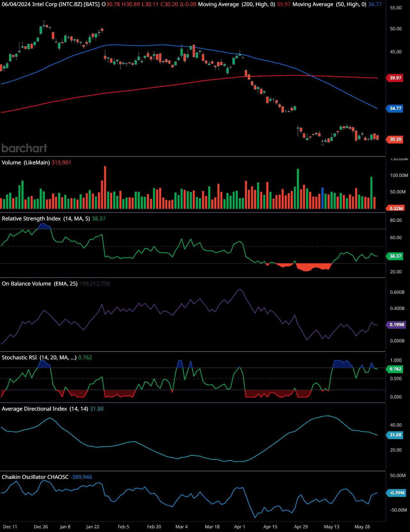Click the purple 0.199B On Balance Volume tag
This screenshot has width=410, height=532.
pyautogui.click(x=397, y=325)
